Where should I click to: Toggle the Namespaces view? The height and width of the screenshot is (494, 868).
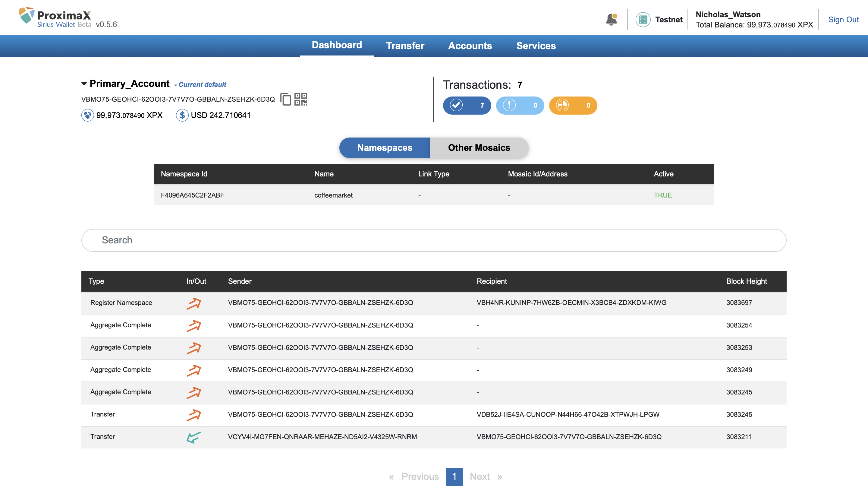coord(385,147)
